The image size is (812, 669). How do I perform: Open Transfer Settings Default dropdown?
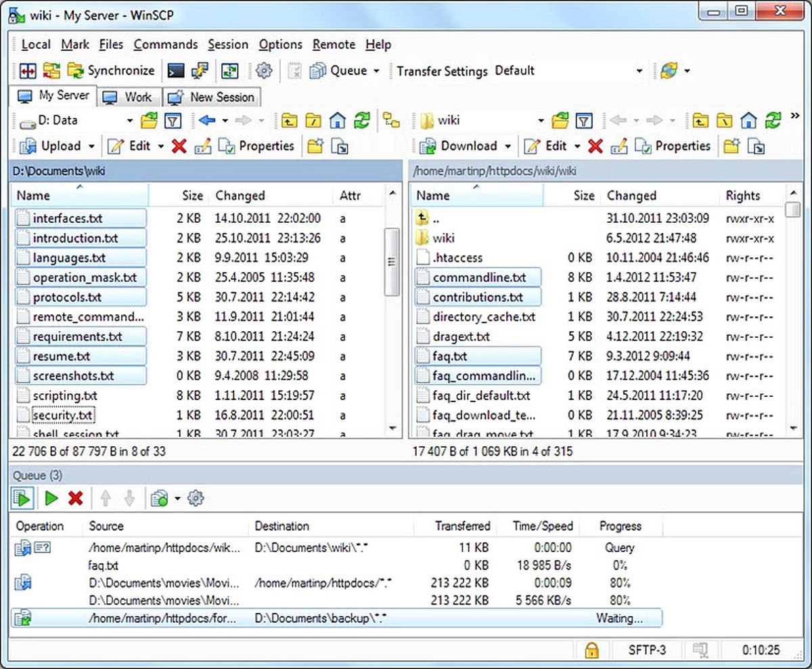(x=639, y=70)
